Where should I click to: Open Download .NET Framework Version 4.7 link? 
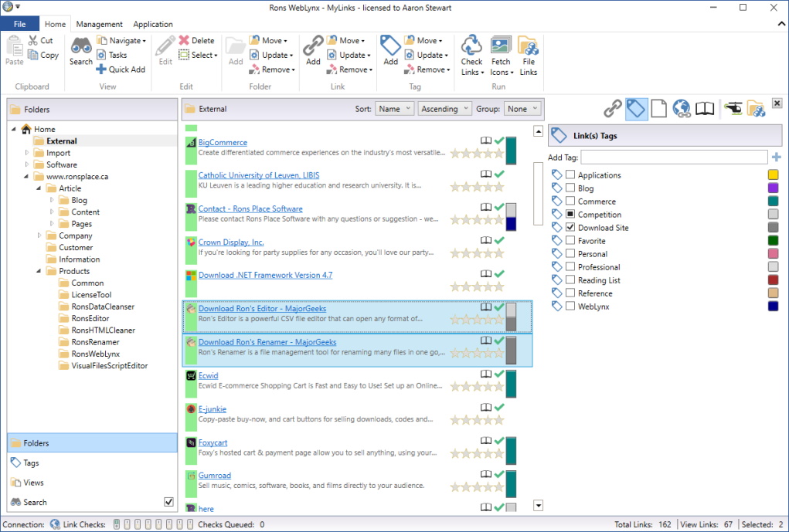click(x=265, y=275)
